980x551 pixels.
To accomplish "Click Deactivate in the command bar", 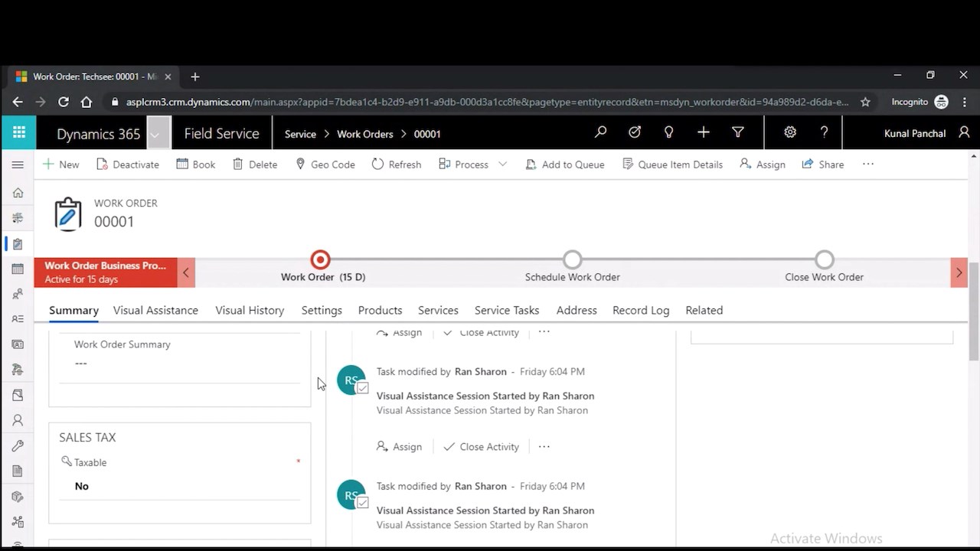I will pyautogui.click(x=127, y=165).
